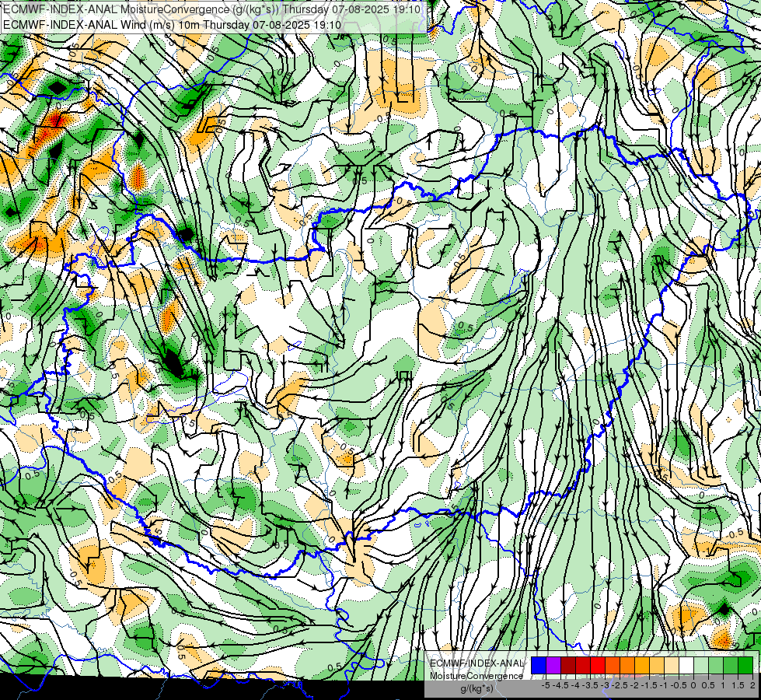This screenshot has height=700, width=761.
Task: Click the 'MoistureConvergence' label in the legend
Action: pyautogui.click(x=476, y=676)
